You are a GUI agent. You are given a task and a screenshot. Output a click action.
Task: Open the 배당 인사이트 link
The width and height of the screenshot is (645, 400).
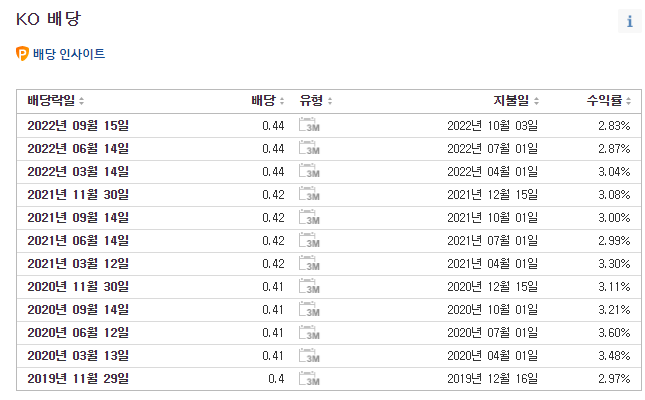coord(69,54)
